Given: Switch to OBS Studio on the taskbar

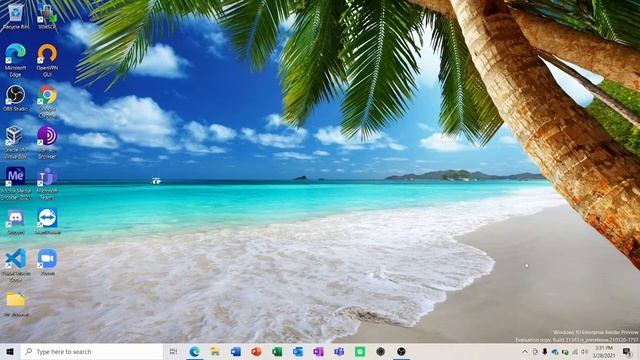Looking at the screenshot, I should coord(401,351).
